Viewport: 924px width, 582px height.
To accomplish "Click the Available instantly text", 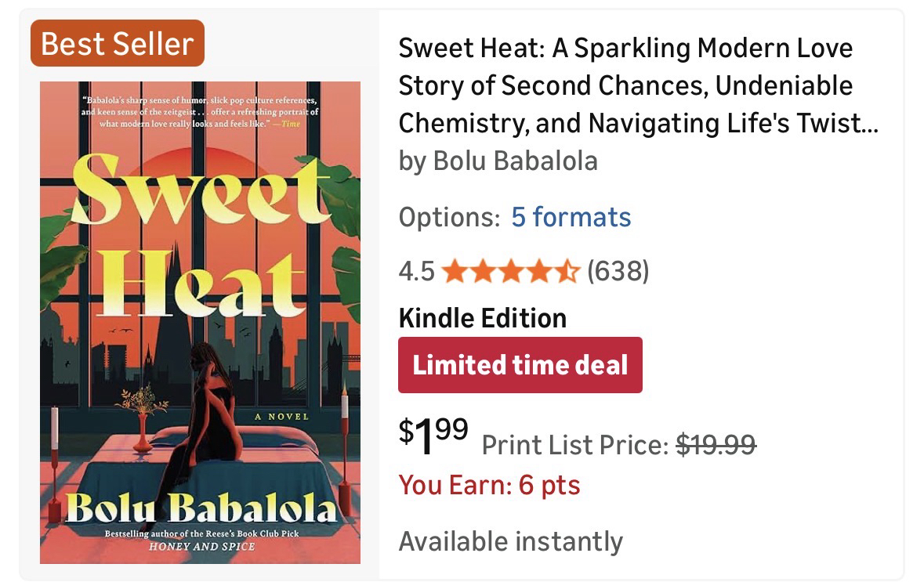I will click(510, 540).
